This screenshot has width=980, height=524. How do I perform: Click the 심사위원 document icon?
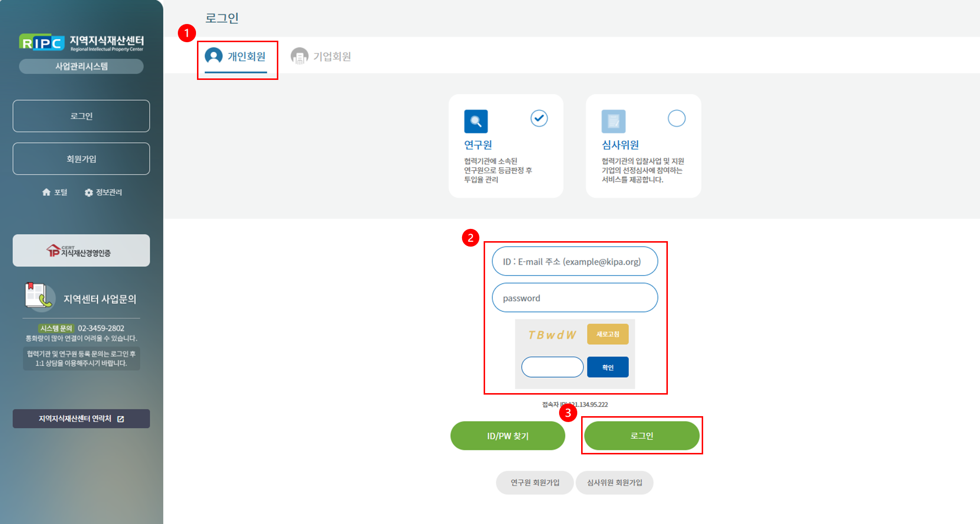(x=613, y=121)
